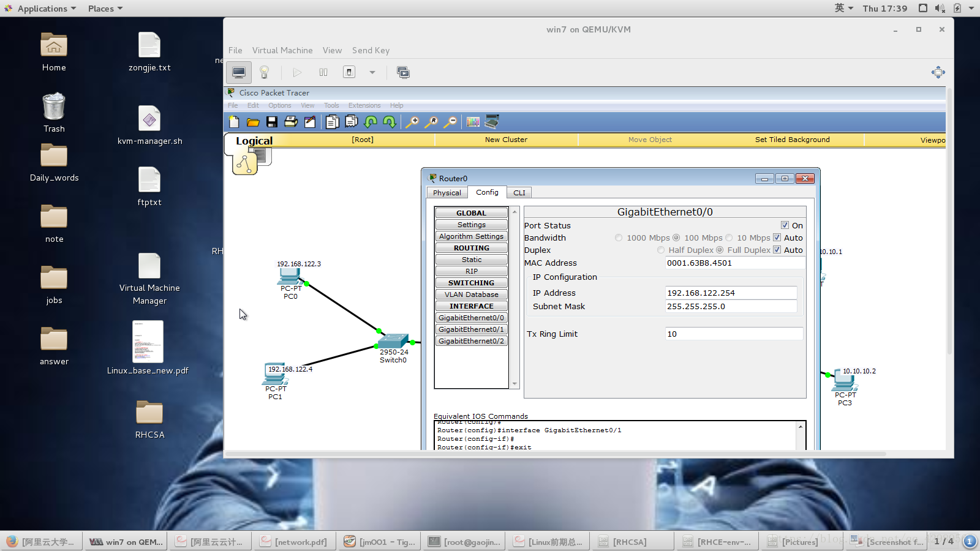
Task: Shut down the virtual machine
Action: (x=349, y=72)
